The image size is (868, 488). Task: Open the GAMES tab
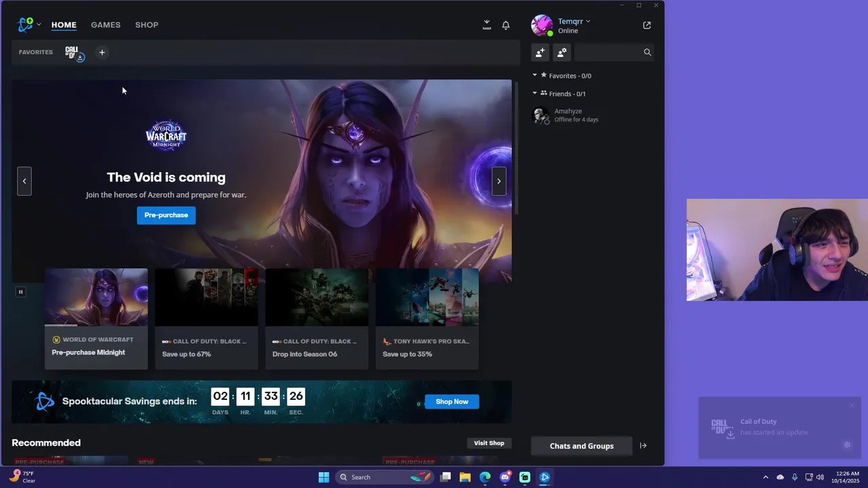pyautogui.click(x=106, y=25)
